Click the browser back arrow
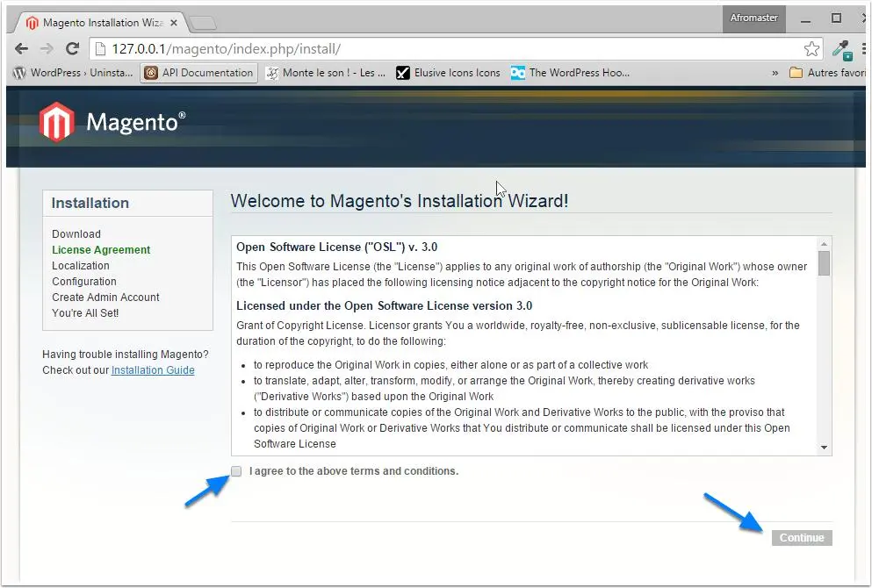This screenshot has height=588, width=872. (x=22, y=49)
